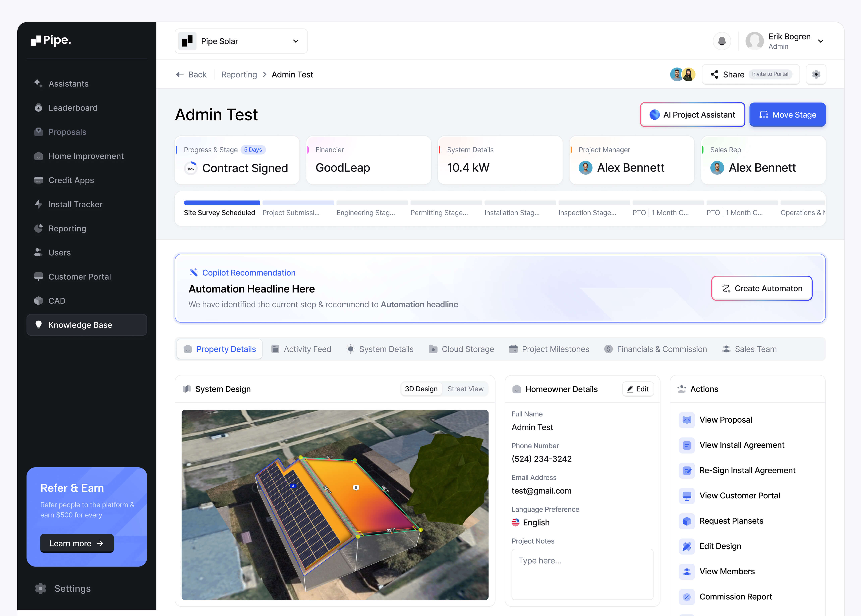Click the Leaderboard medal icon
The image size is (861, 616).
tap(38, 108)
